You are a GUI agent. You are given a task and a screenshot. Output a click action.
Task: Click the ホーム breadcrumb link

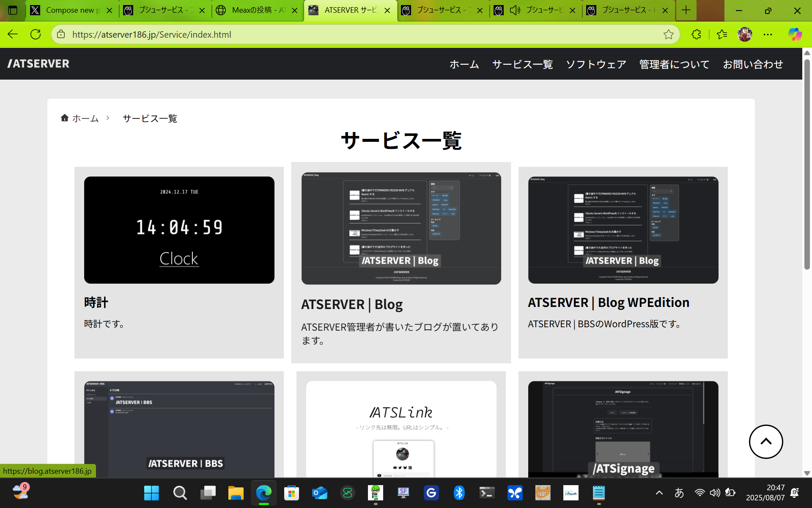point(80,118)
